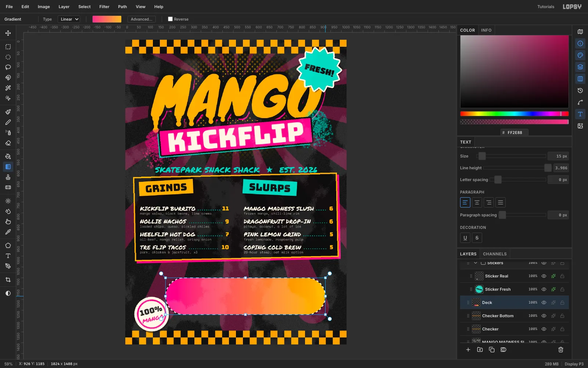The image size is (588, 368).
Task: Delete layer with the trash icon
Action: (561, 350)
